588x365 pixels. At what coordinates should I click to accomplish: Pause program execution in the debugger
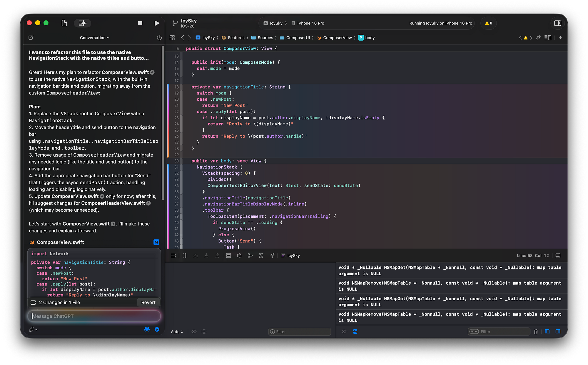[x=185, y=255]
